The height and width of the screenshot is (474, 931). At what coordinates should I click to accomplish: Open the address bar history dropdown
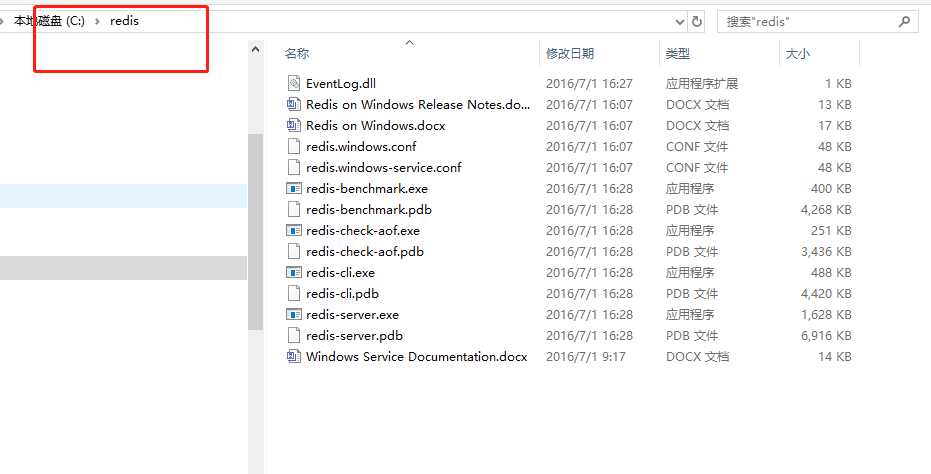pyautogui.click(x=680, y=21)
